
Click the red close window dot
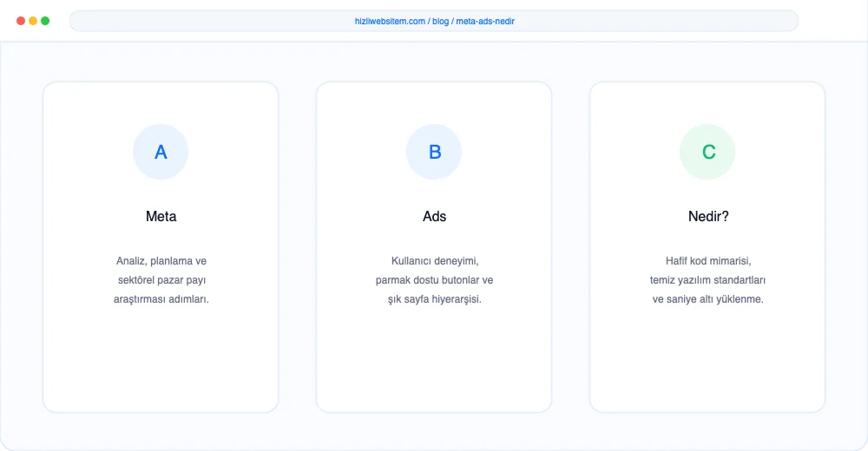pyautogui.click(x=21, y=21)
